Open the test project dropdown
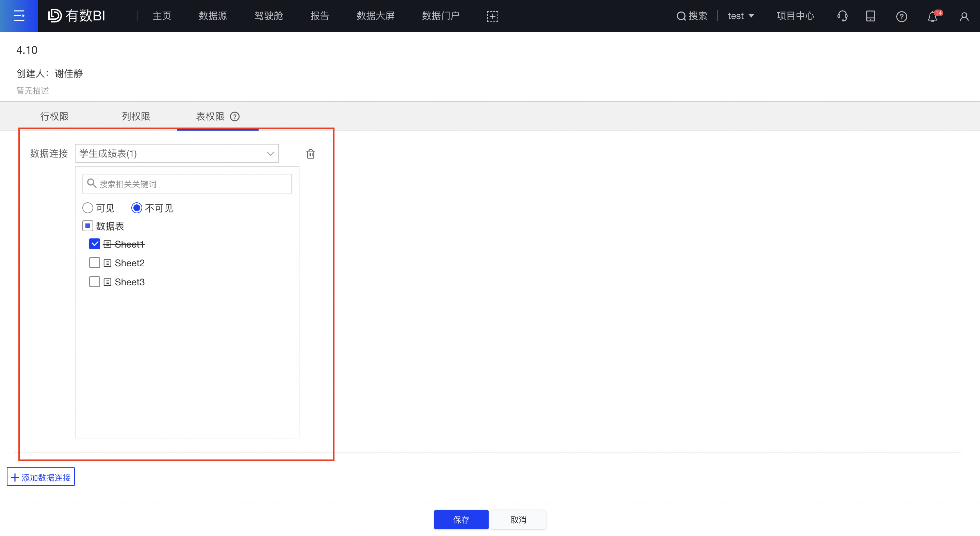The width and height of the screenshot is (980, 536). (x=740, y=16)
